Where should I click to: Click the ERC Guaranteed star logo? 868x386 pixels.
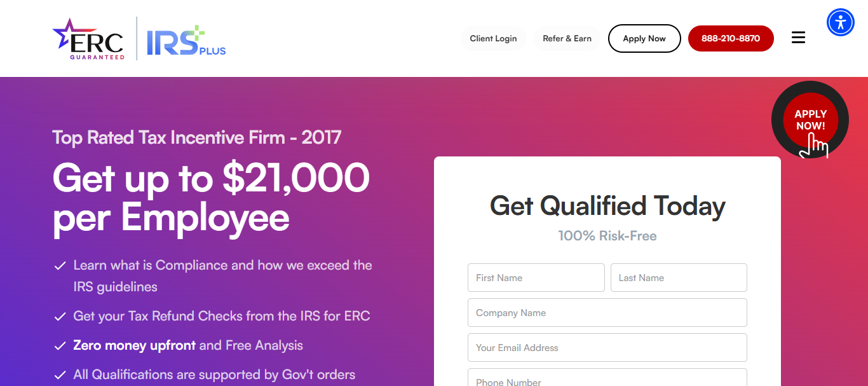88,39
